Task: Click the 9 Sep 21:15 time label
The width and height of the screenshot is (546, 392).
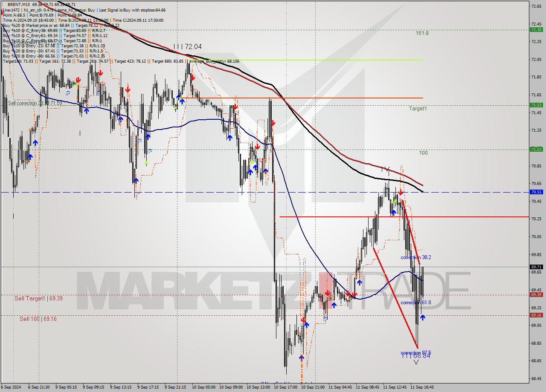Action: point(176,387)
